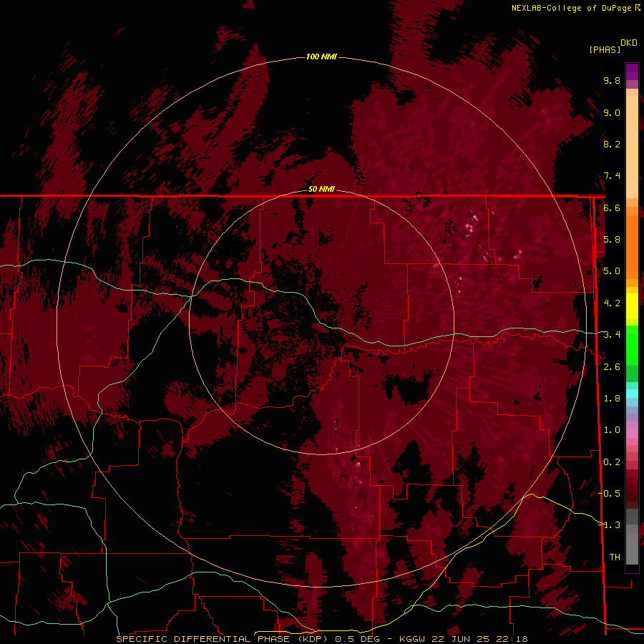The image size is (644, 644).
Task: Click the 0.2 value on the color scale
Action: click(x=612, y=462)
